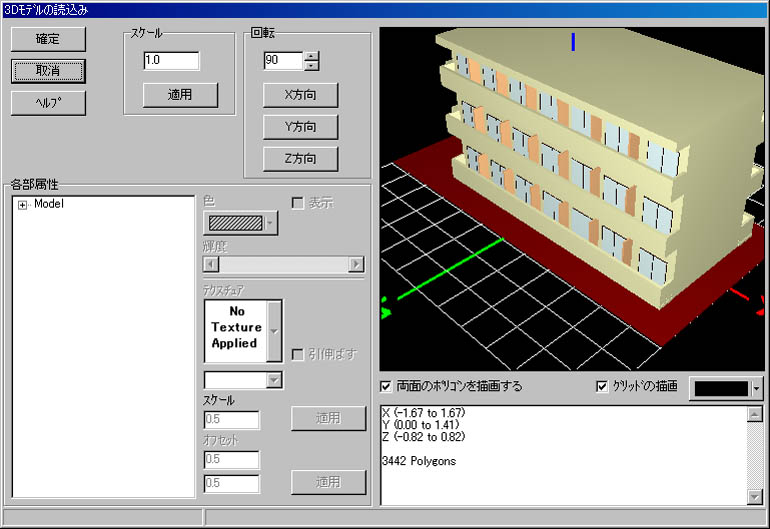
Task: Click the brightness slider right arrow
Action: point(356,264)
